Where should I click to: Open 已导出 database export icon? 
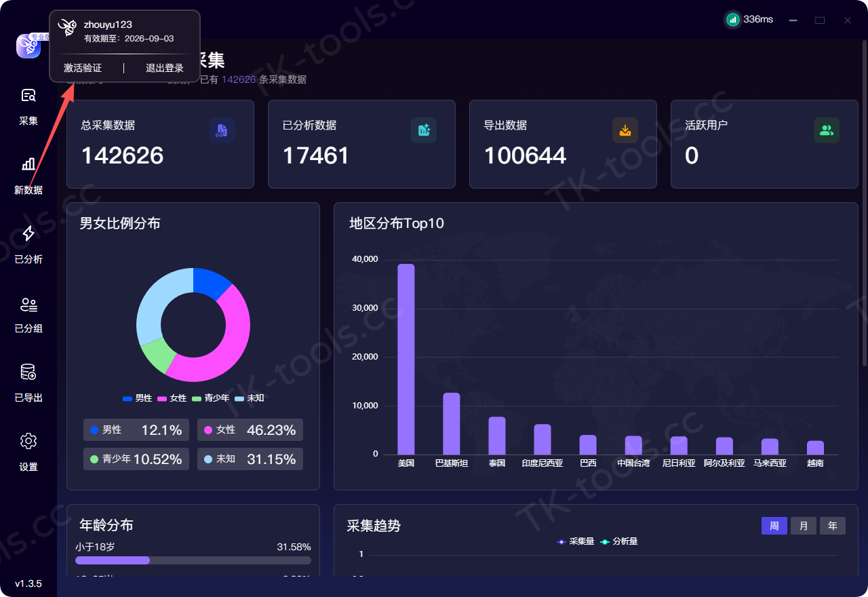tap(28, 372)
